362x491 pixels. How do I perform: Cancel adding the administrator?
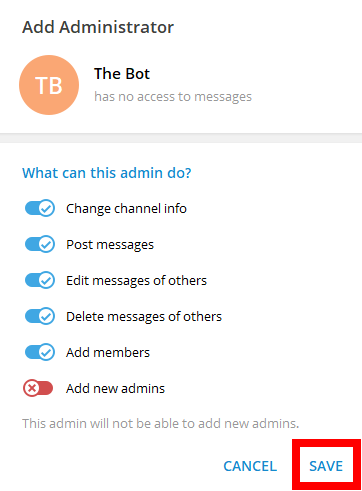pos(250,466)
